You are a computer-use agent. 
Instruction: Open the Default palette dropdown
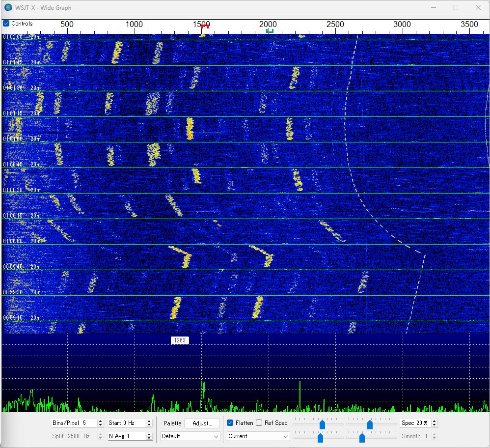coord(190,436)
